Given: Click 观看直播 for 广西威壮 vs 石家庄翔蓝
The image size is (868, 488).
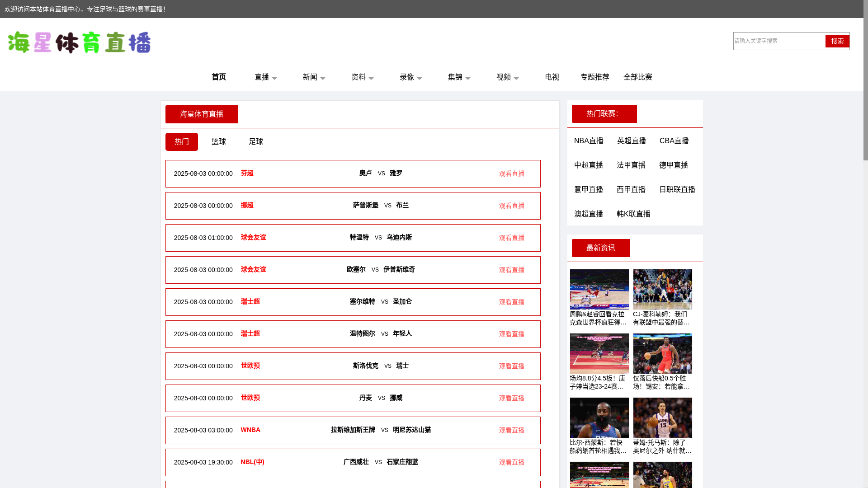Looking at the screenshot, I should coord(512,463).
